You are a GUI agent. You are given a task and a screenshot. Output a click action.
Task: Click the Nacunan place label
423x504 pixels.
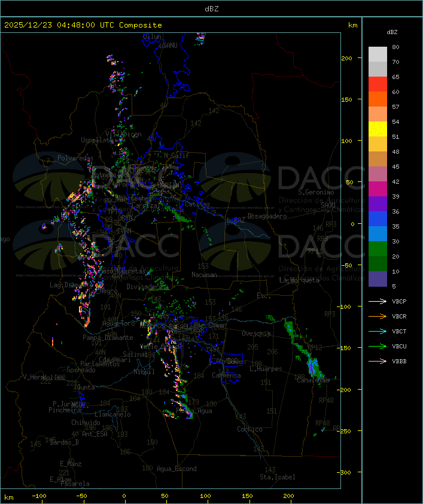(x=204, y=275)
